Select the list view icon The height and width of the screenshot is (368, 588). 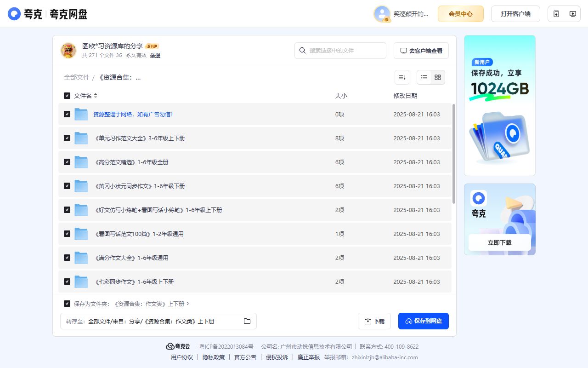pos(424,77)
